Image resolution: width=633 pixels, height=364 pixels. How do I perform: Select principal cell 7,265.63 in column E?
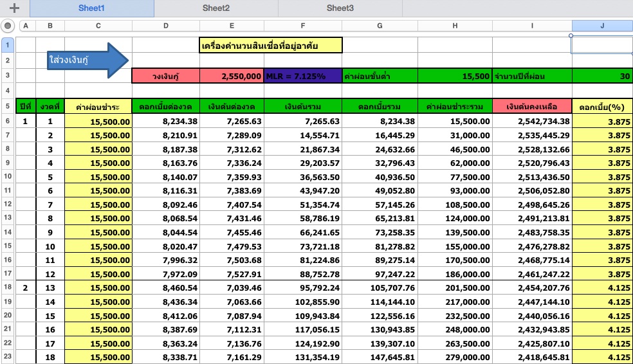pos(232,121)
